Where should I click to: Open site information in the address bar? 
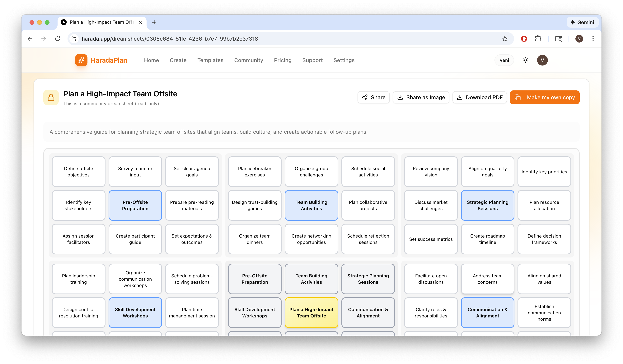click(x=73, y=39)
